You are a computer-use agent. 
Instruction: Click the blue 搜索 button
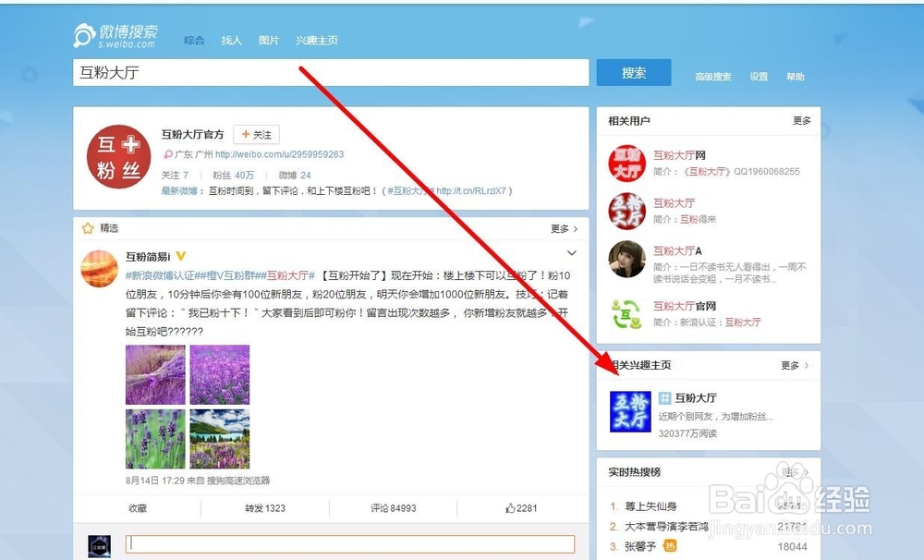pyautogui.click(x=634, y=72)
